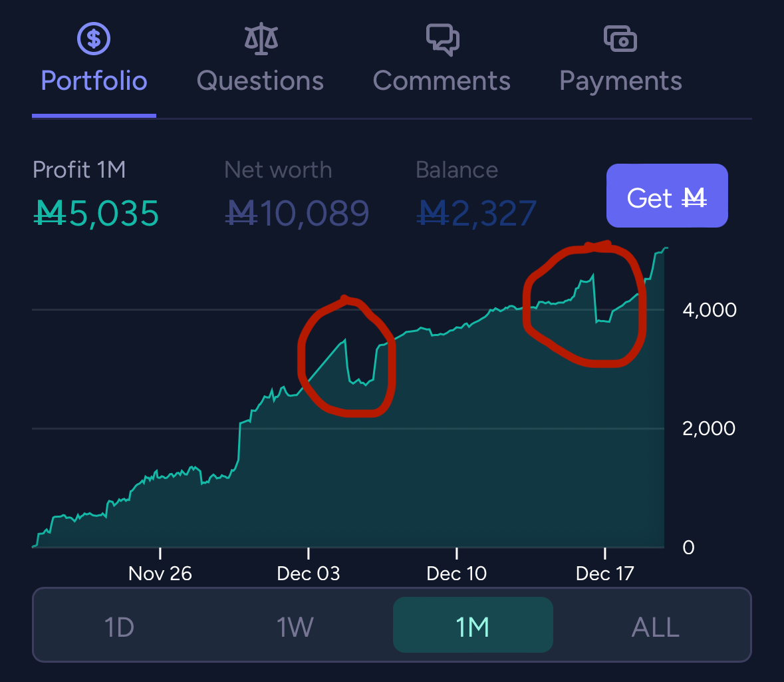
Task: Select the 1D time range
Action: (x=120, y=627)
